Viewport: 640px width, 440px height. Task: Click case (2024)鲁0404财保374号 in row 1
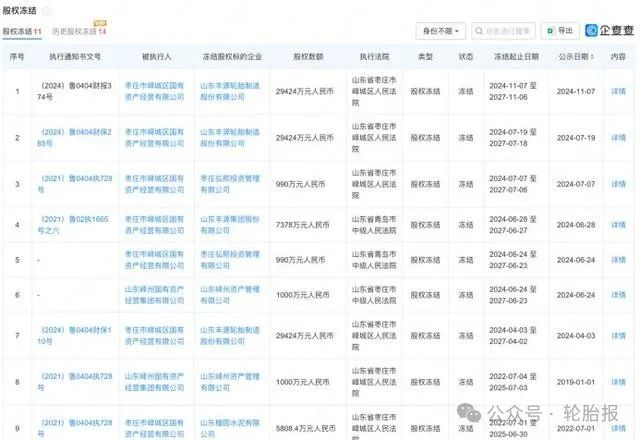74,91
